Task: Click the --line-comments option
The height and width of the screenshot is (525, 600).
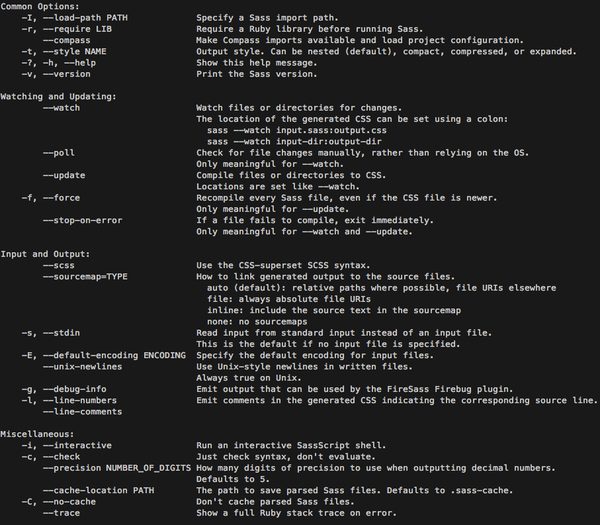Action: pos(82,412)
